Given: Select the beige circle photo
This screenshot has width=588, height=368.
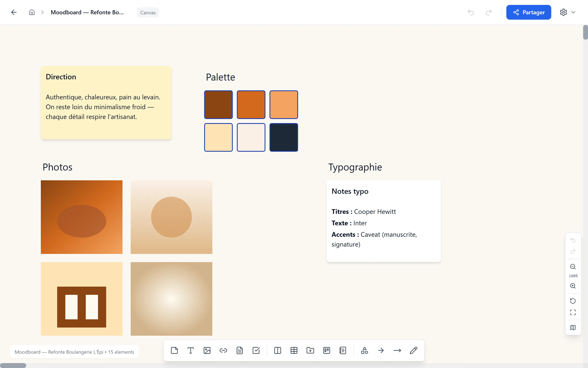Looking at the screenshot, I should tap(171, 217).
